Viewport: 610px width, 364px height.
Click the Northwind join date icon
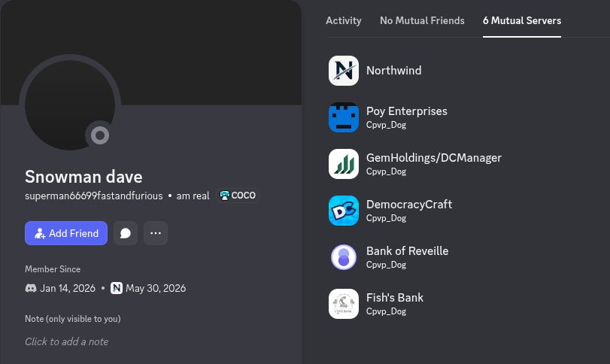click(117, 288)
